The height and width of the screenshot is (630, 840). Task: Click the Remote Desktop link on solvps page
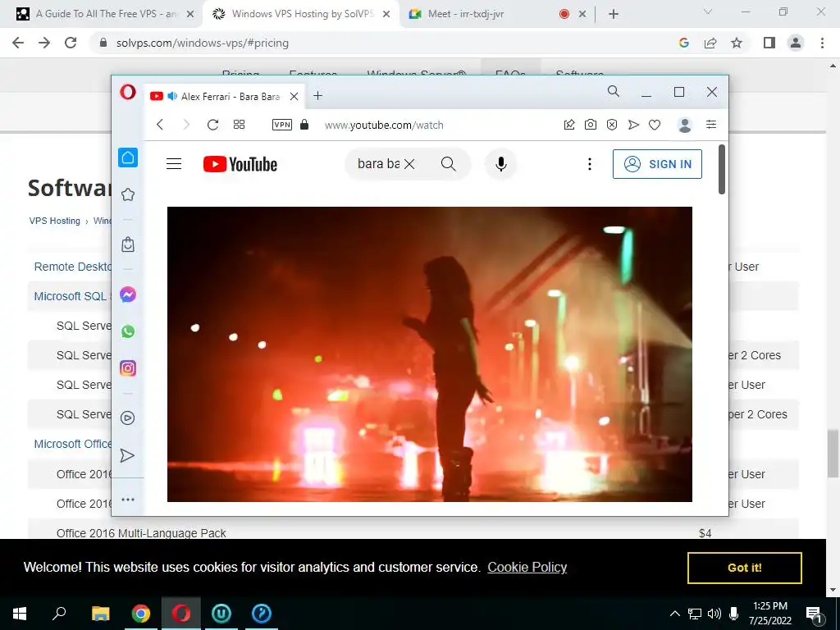click(72, 267)
